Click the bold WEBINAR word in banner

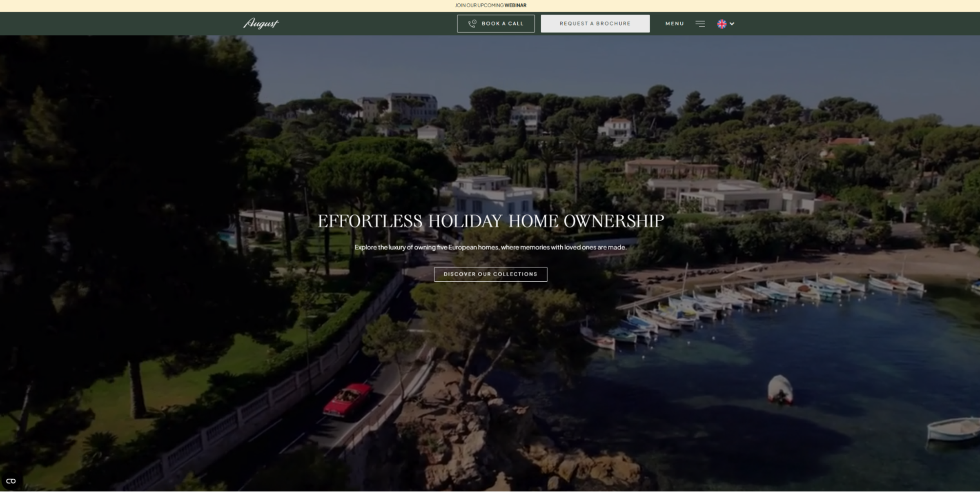515,5
